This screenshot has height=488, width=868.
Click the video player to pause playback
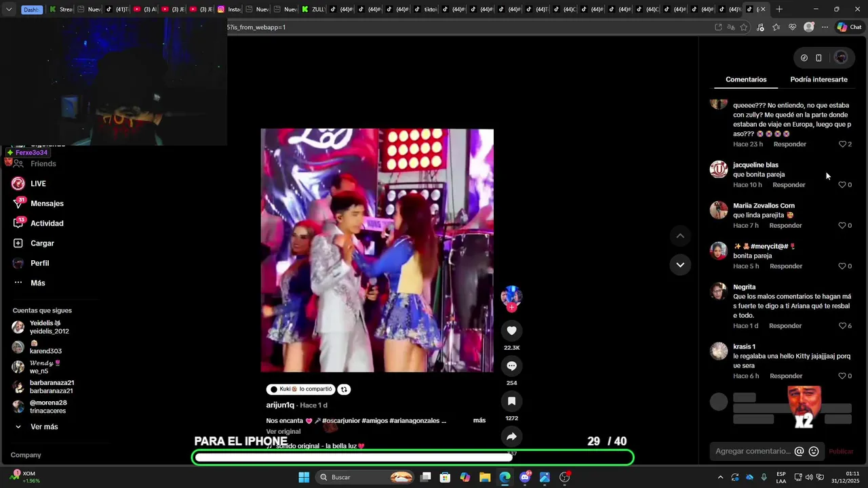tap(377, 250)
